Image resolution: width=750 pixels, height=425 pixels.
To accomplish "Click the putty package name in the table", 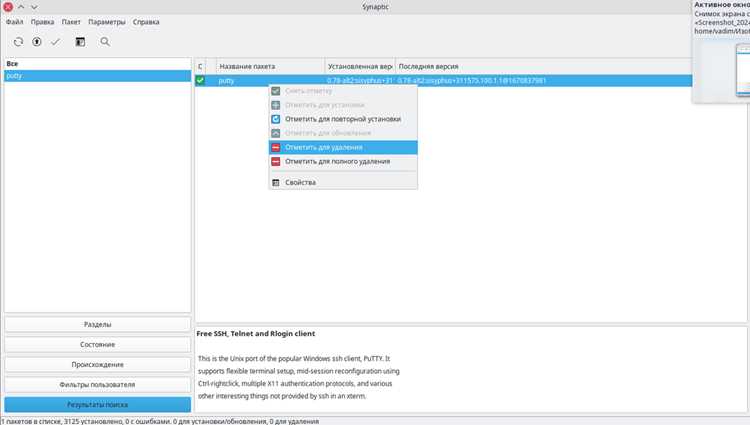I will point(226,81).
